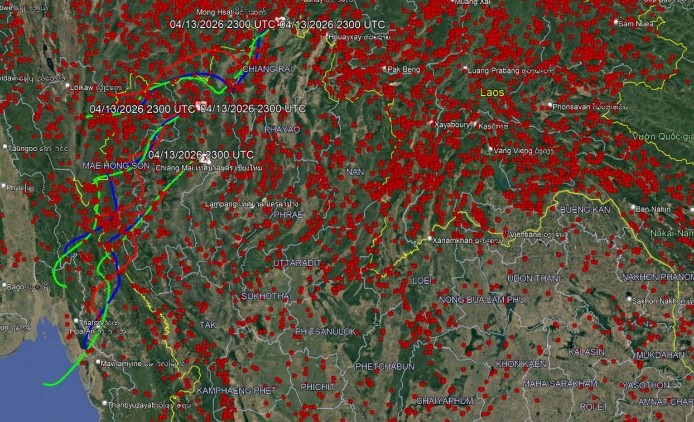Click the yellow Laos country label
The height and width of the screenshot is (422, 694).
(493, 92)
